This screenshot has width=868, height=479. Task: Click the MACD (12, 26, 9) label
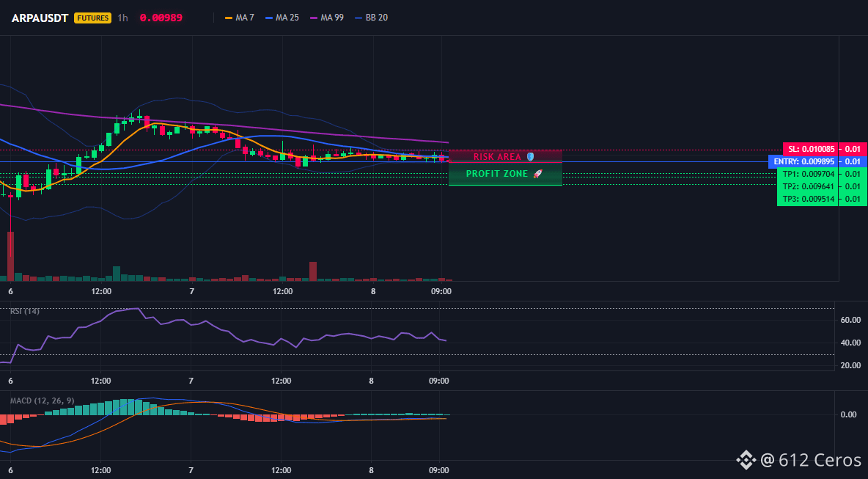pos(42,401)
